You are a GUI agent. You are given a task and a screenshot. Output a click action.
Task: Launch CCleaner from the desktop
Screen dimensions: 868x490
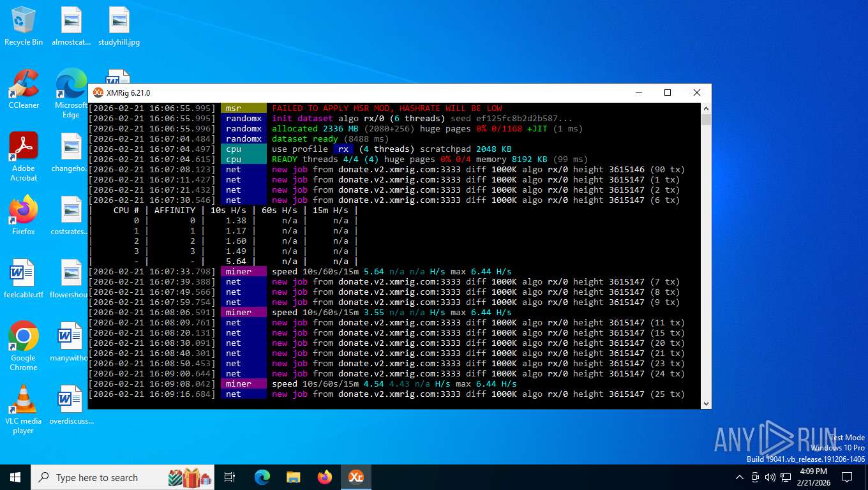point(24,89)
